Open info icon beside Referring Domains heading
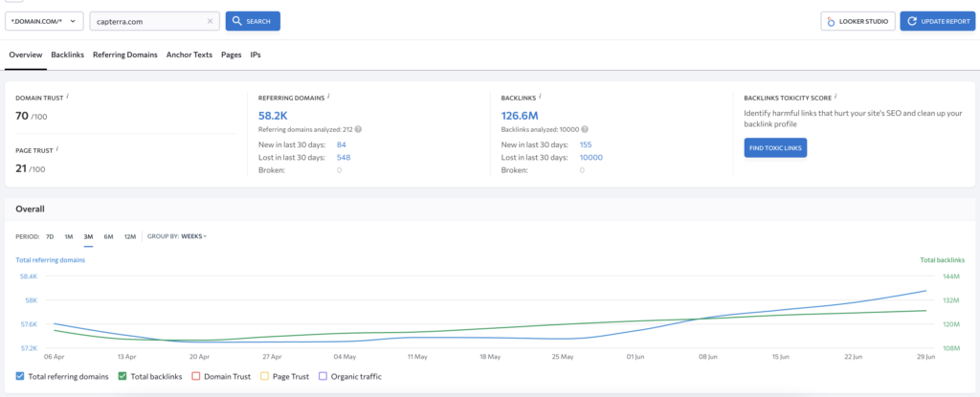The height and width of the screenshot is (397, 980). click(x=328, y=97)
